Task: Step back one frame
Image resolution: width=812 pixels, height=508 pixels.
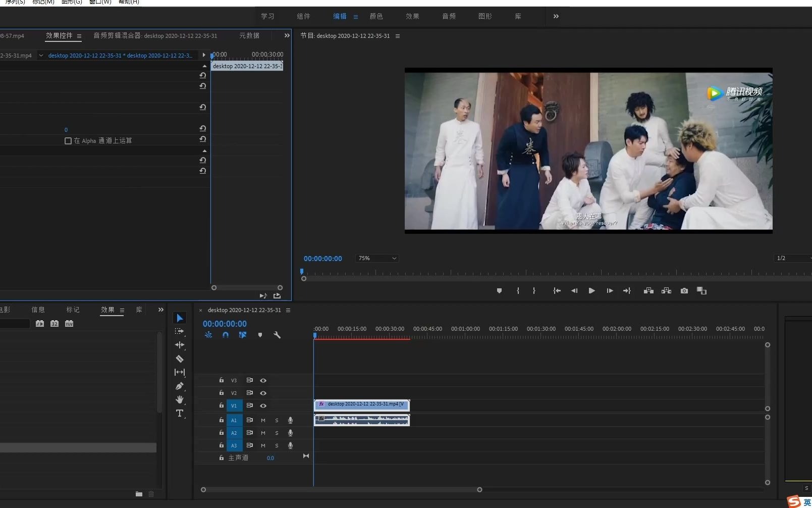Action: pos(574,291)
